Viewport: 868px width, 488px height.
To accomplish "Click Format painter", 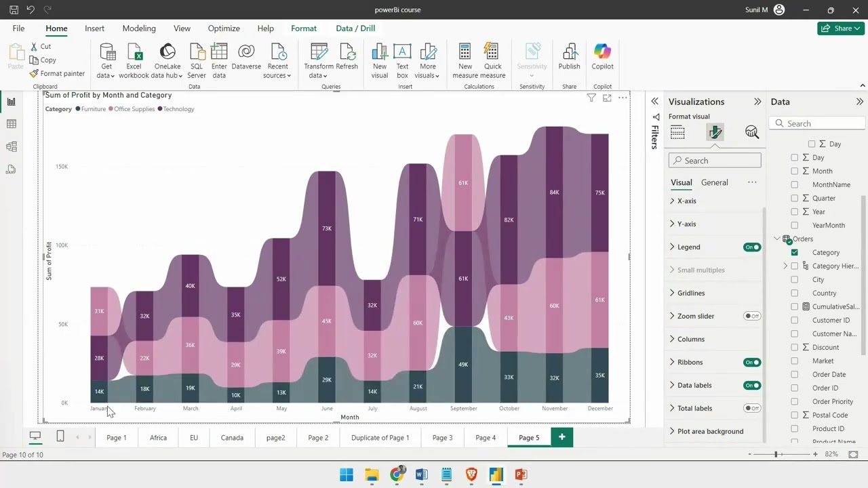I will click(58, 73).
